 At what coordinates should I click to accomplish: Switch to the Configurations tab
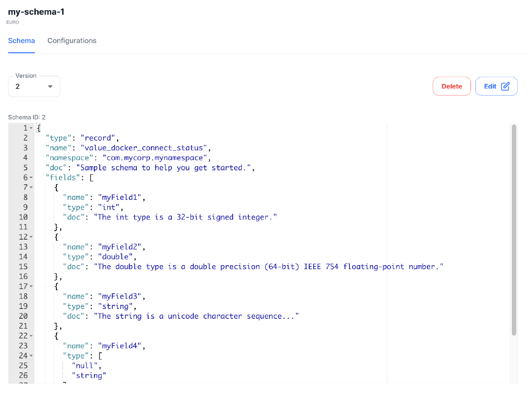72,41
